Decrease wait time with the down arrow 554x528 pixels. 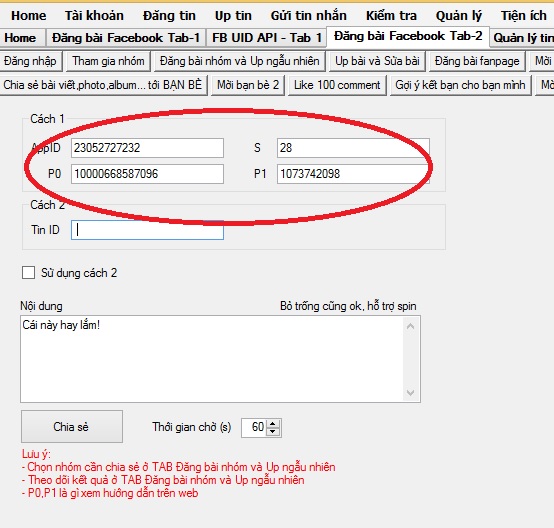pos(272,432)
